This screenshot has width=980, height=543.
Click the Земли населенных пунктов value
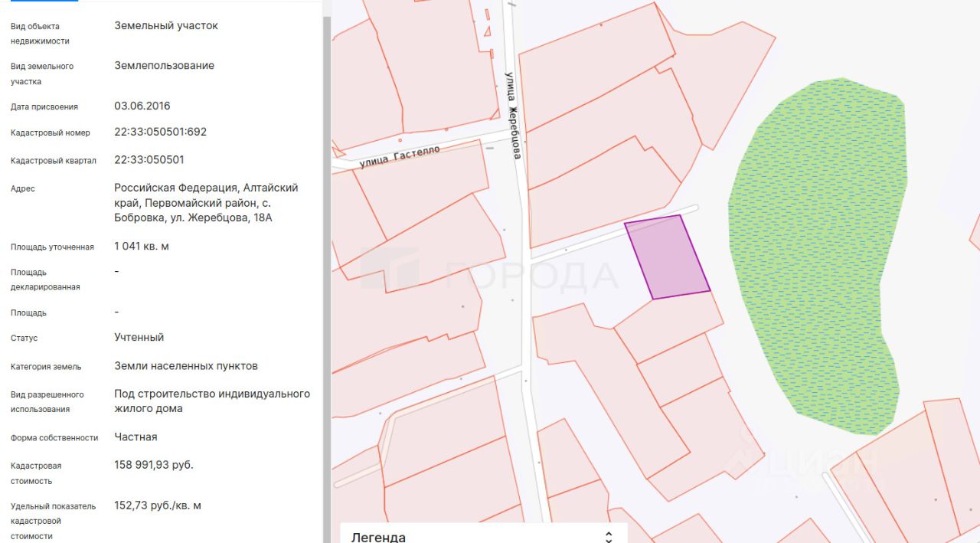pyautogui.click(x=186, y=366)
